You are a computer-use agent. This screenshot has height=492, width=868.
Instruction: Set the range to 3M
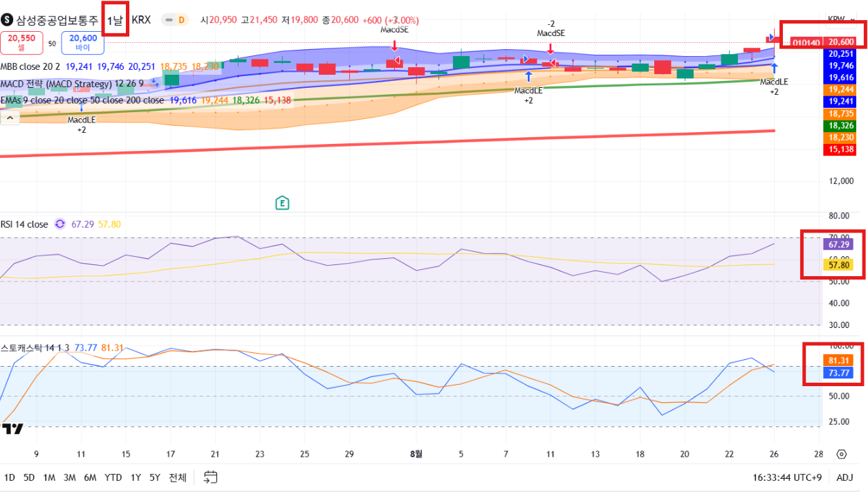click(x=70, y=477)
